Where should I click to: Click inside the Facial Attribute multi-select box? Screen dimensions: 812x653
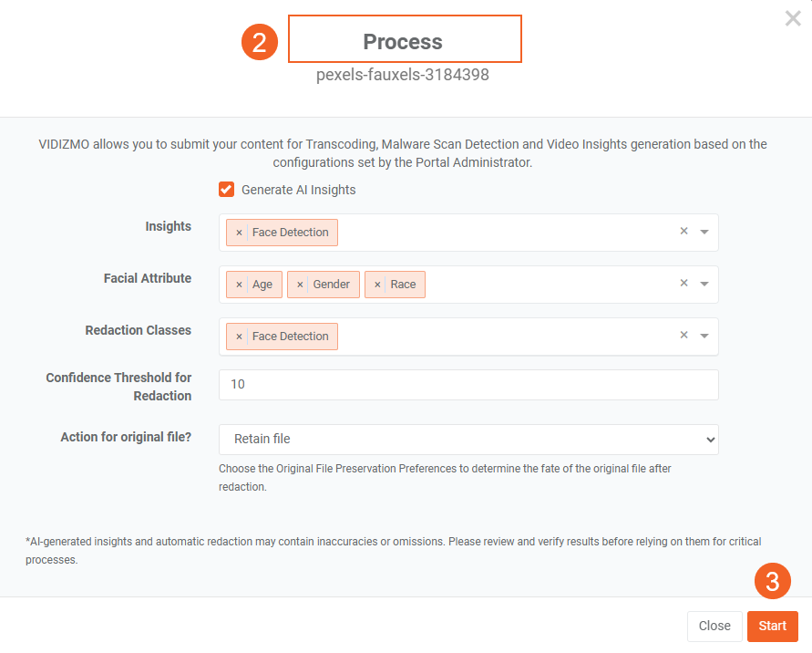tap(547, 285)
